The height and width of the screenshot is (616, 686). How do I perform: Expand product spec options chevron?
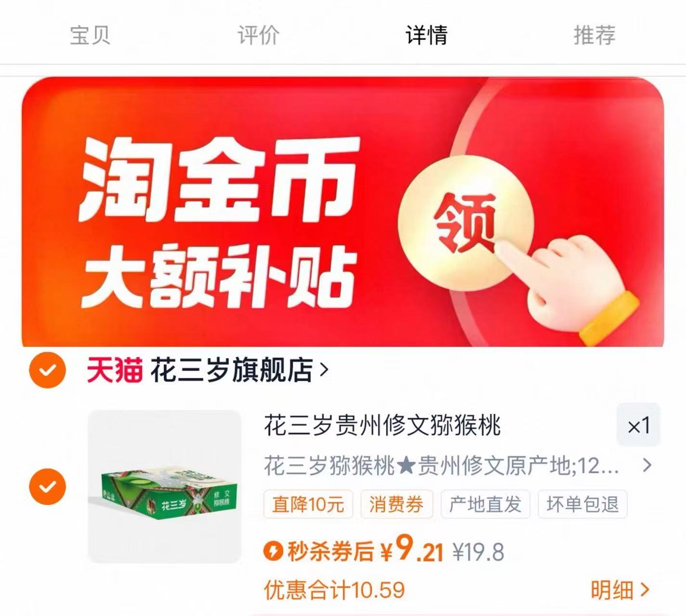click(x=647, y=465)
